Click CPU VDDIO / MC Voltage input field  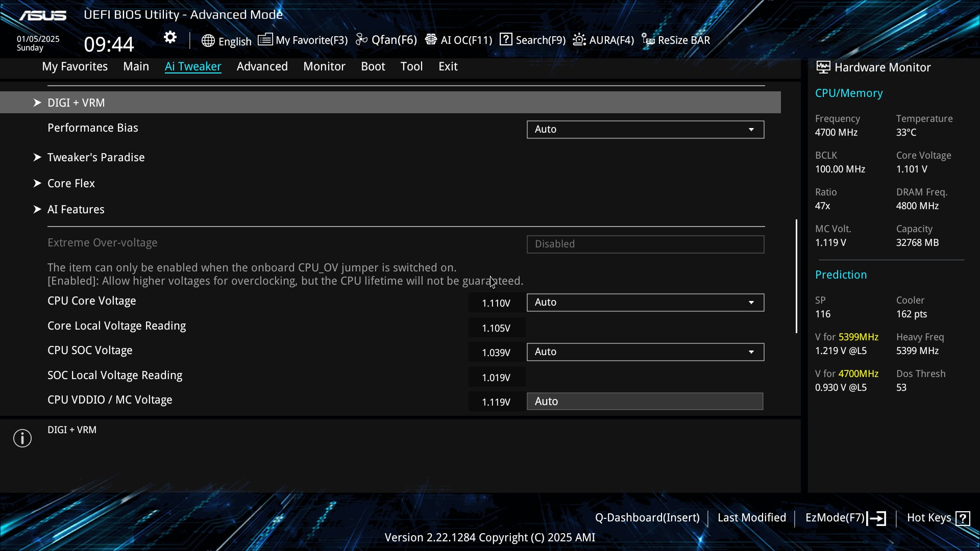pyautogui.click(x=645, y=402)
